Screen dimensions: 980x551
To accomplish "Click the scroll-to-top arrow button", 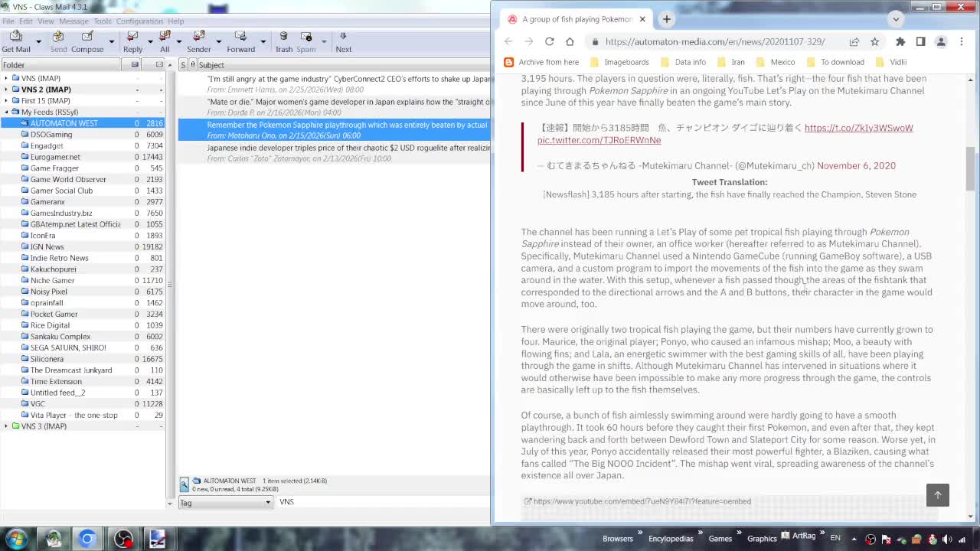I will pyautogui.click(x=937, y=495).
